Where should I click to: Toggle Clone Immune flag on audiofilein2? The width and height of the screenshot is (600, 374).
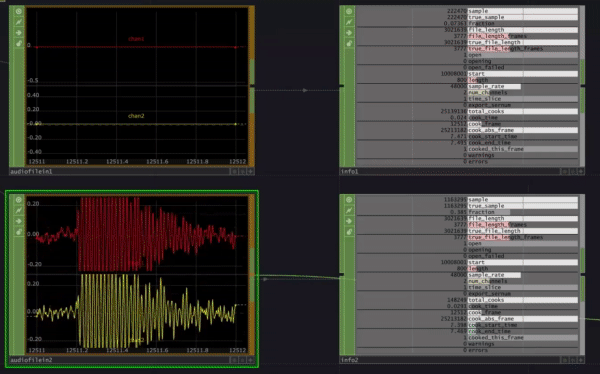point(18,211)
